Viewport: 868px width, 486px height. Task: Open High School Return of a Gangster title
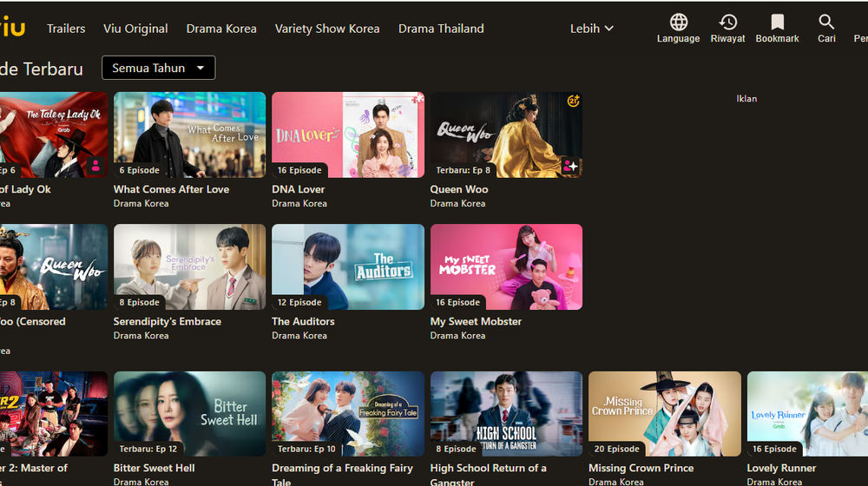pyautogui.click(x=488, y=474)
